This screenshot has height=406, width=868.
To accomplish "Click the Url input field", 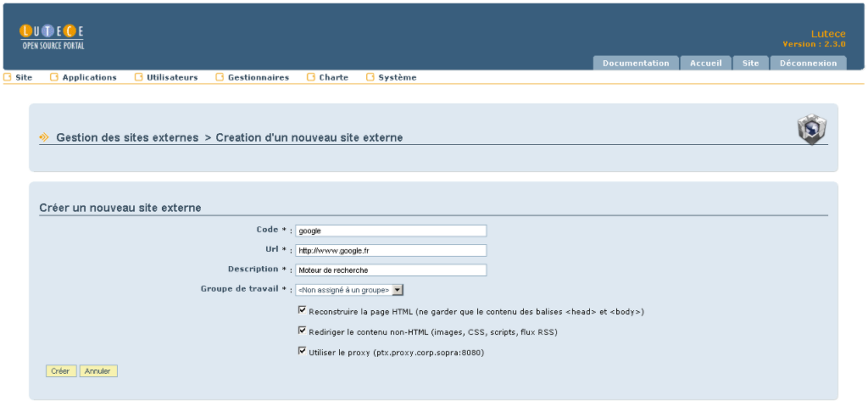I will 391,250.
